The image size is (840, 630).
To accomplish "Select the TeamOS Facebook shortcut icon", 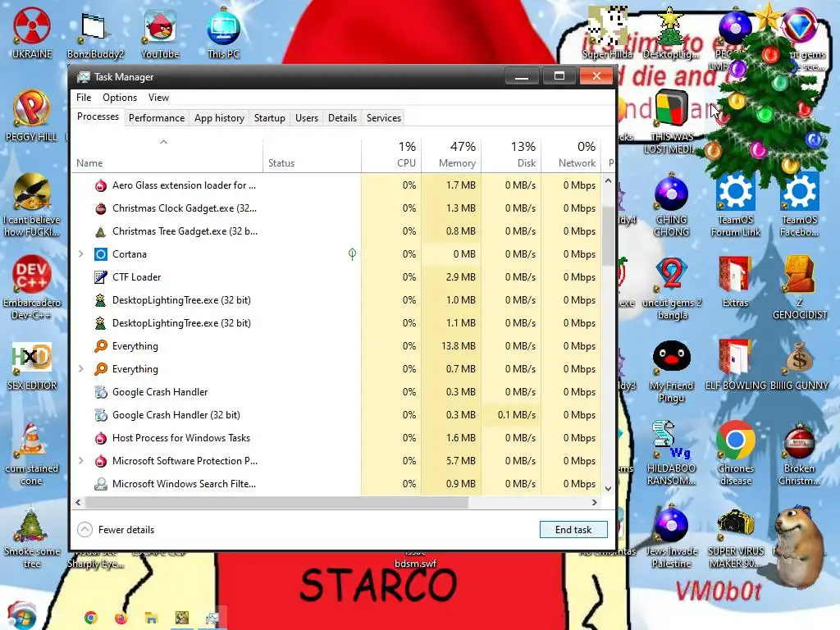I will [799, 205].
